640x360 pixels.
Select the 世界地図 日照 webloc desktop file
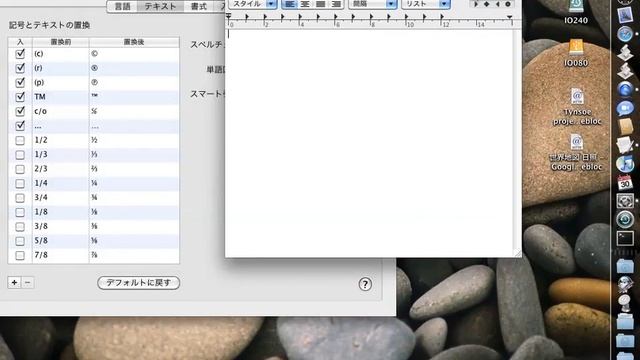576,153
